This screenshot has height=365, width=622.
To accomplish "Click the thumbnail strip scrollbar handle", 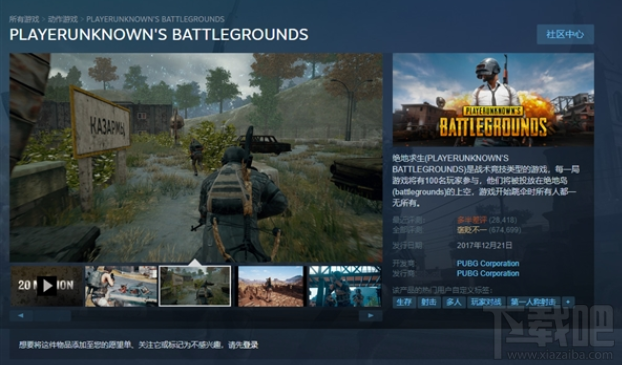I will click(x=52, y=316).
